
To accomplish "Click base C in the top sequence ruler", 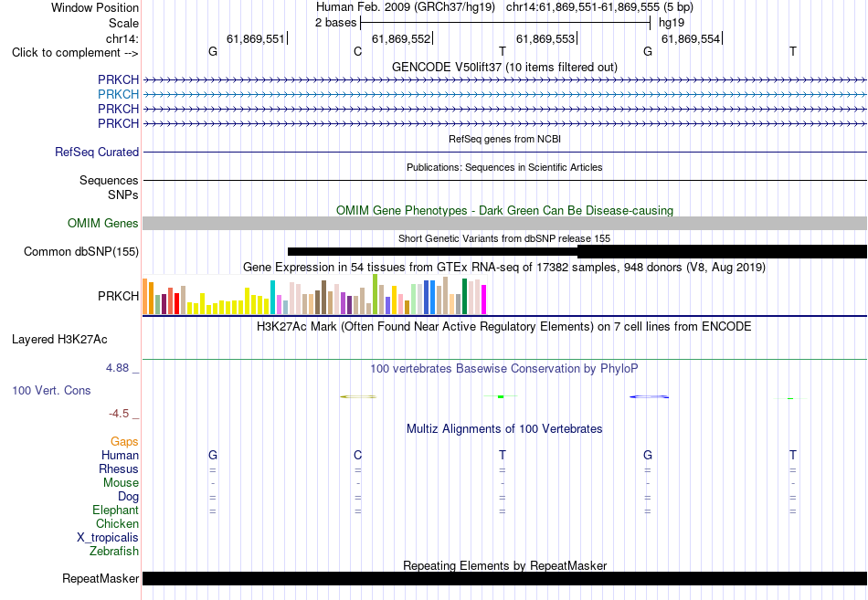I will point(357,51).
